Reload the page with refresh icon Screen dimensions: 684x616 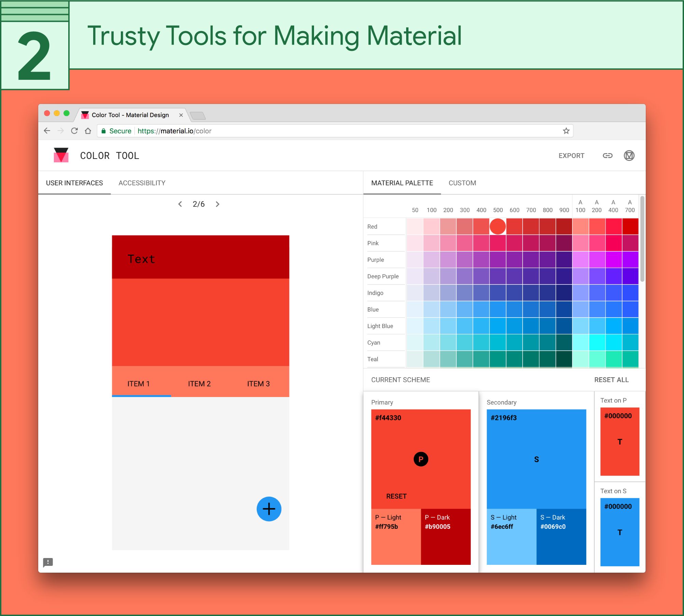(x=74, y=131)
